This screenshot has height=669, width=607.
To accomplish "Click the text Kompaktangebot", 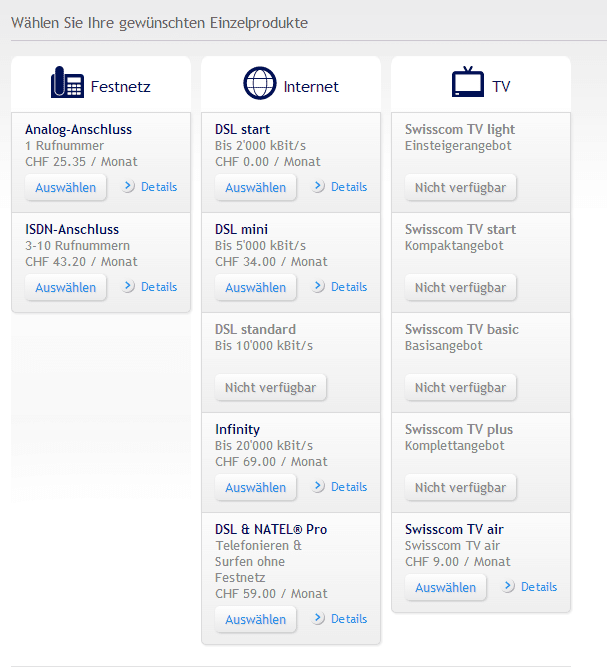I will click(454, 246).
